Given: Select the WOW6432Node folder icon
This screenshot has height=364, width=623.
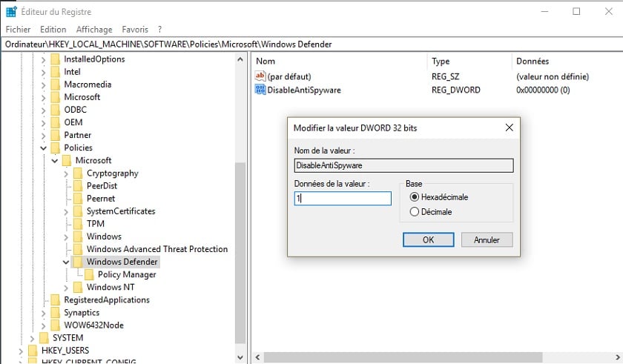Looking at the screenshot, I should 55,325.
